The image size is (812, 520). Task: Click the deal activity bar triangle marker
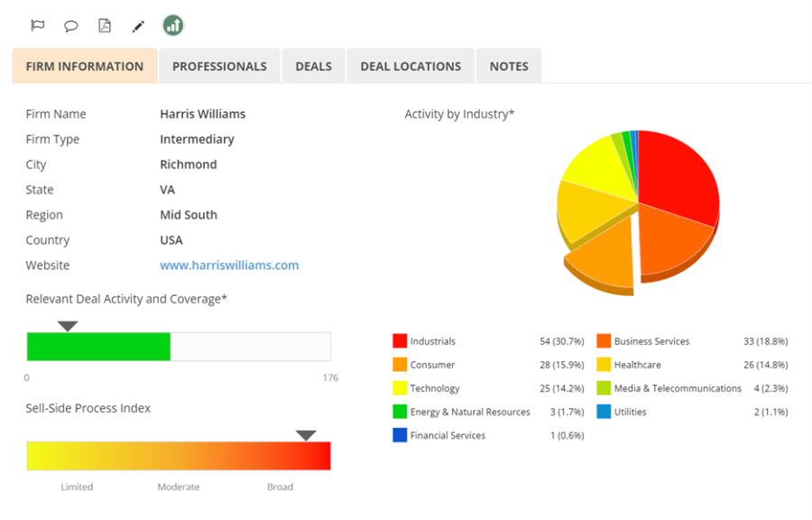[68, 326]
